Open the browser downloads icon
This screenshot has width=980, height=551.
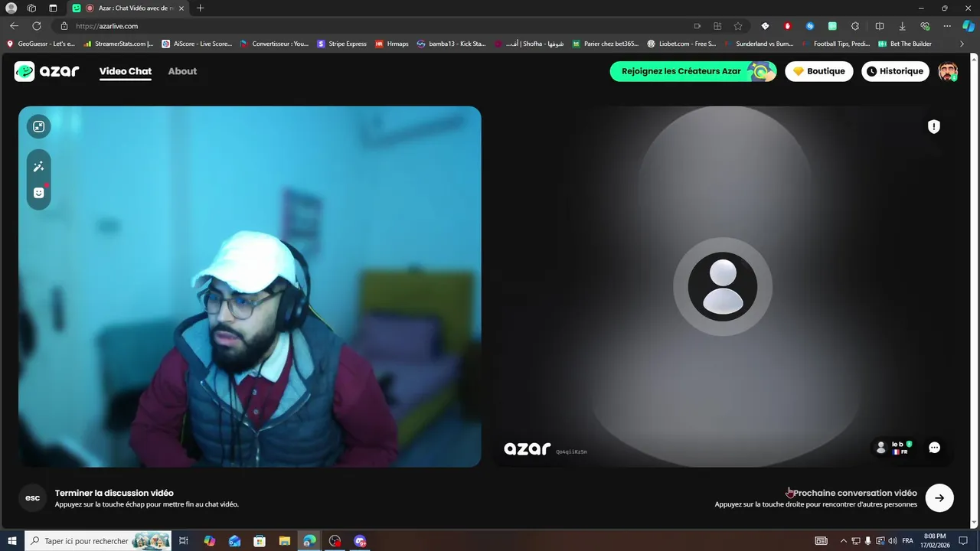coord(902,26)
